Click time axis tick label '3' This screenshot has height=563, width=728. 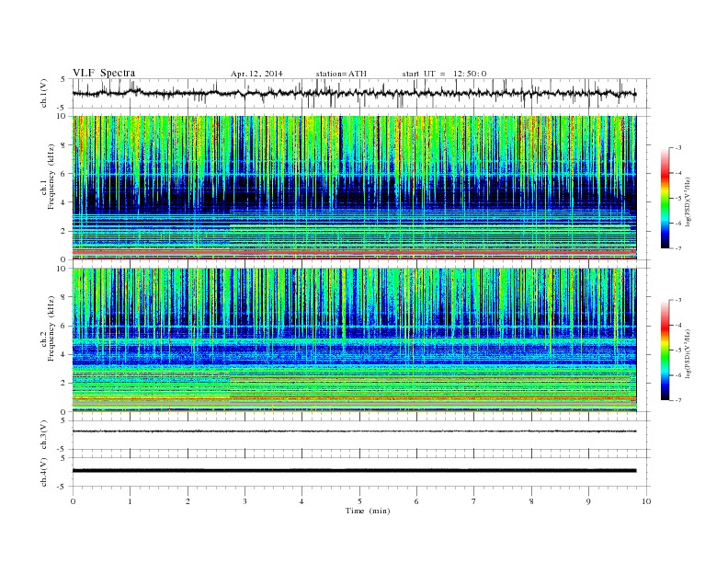(245, 501)
